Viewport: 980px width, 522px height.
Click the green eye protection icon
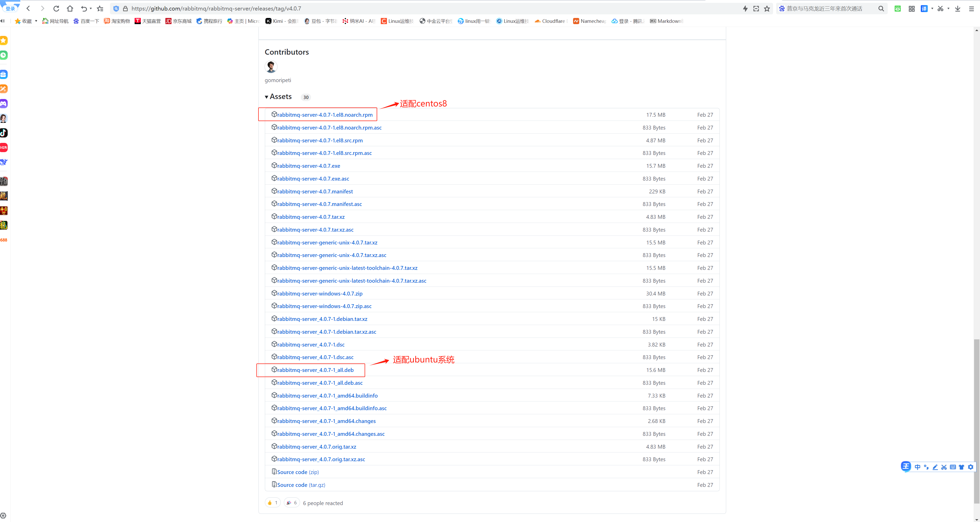[x=898, y=8]
